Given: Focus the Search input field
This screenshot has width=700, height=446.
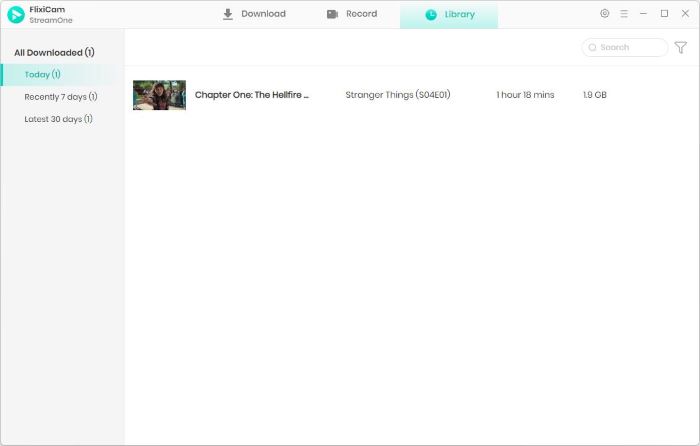Looking at the screenshot, I should [x=625, y=47].
